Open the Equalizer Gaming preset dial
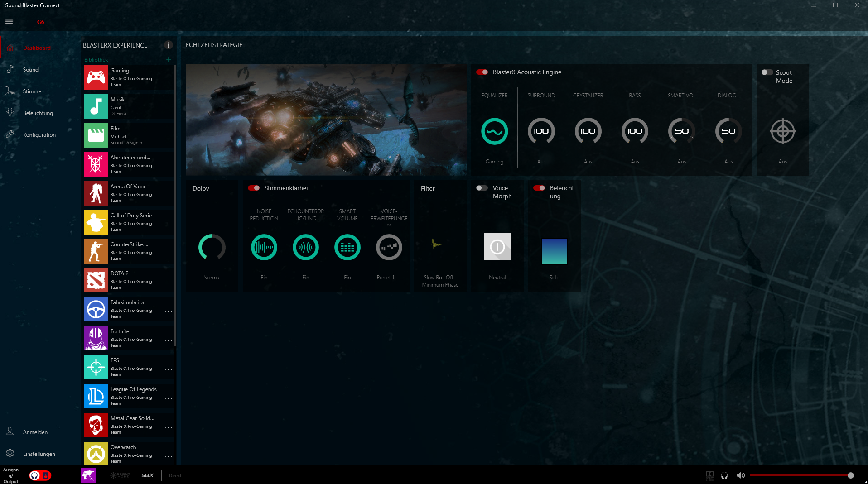The height and width of the screenshot is (484, 868). point(494,131)
